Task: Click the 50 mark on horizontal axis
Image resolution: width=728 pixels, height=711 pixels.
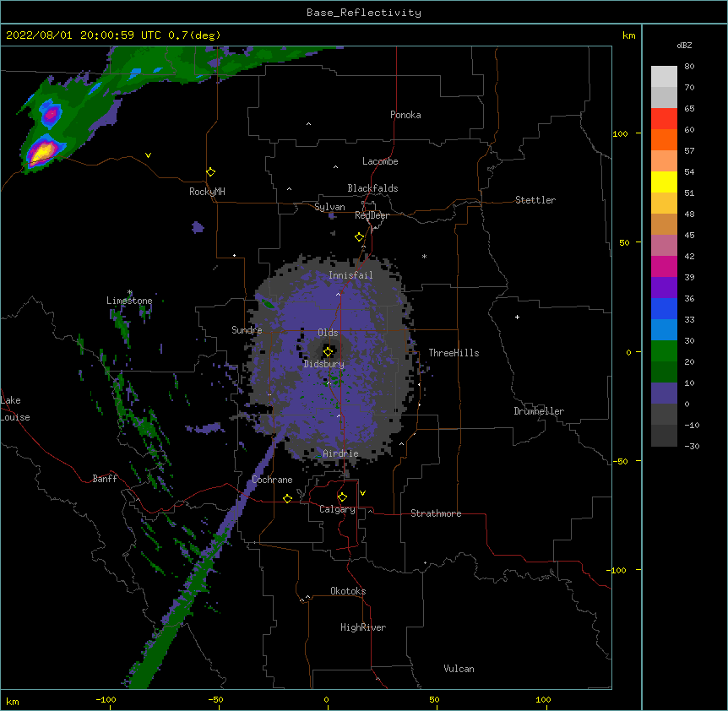Action: click(x=434, y=699)
